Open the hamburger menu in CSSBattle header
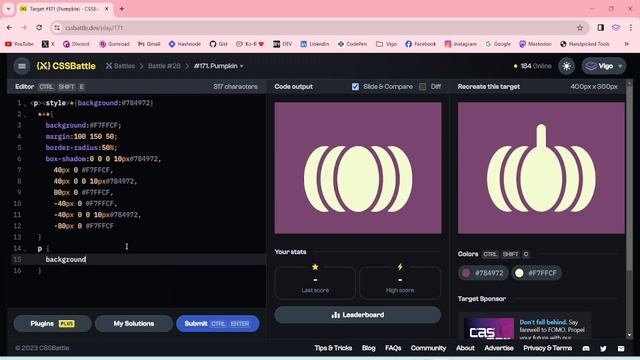The width and height of the screenshot is (640, 360). coord(22,66)
